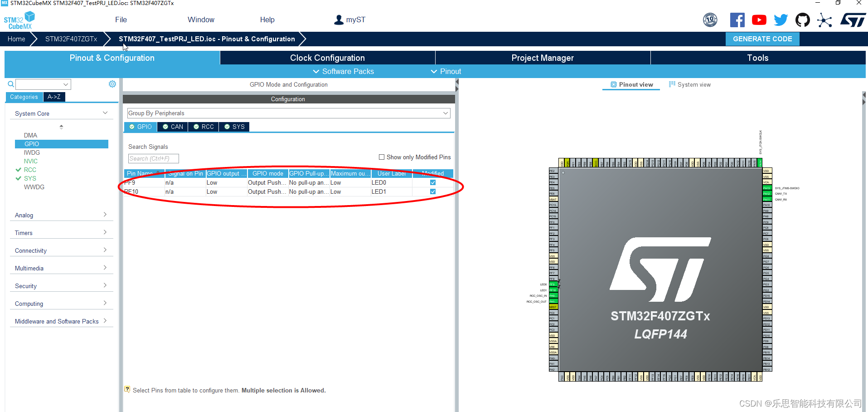Image resolution: width=868 pixels, height=412 pixels.
Task: Select DMA in System Core list
Action: click(x=30, y=135)
